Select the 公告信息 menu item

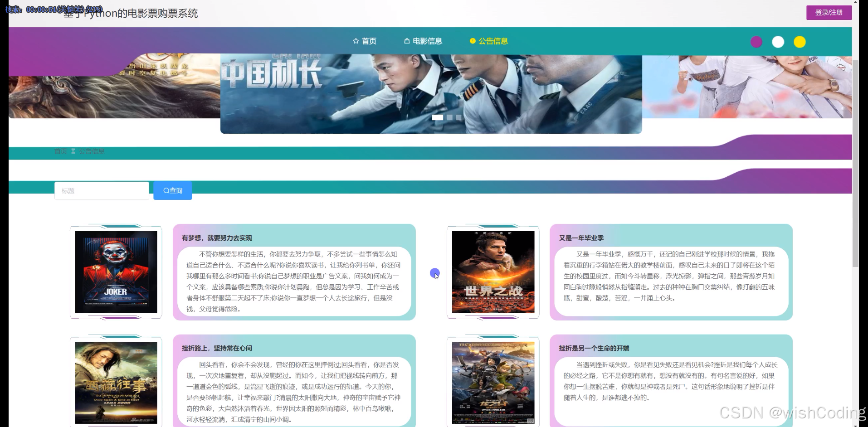pyautogui.click(x=489, y=41)
